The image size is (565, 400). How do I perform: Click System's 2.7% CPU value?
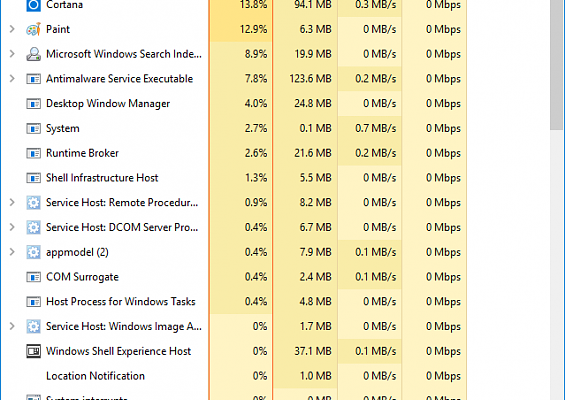pos(256,128)
